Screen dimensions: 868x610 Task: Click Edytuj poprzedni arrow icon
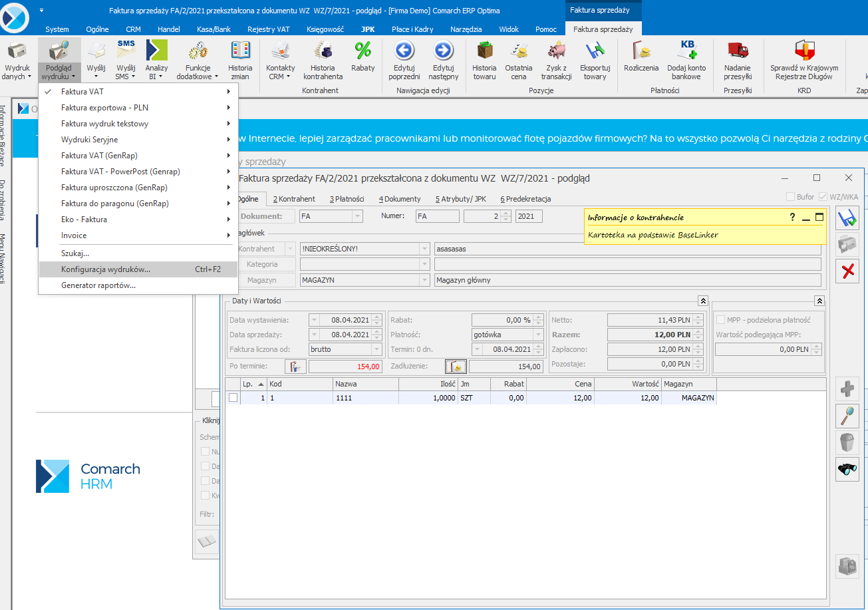404,51
